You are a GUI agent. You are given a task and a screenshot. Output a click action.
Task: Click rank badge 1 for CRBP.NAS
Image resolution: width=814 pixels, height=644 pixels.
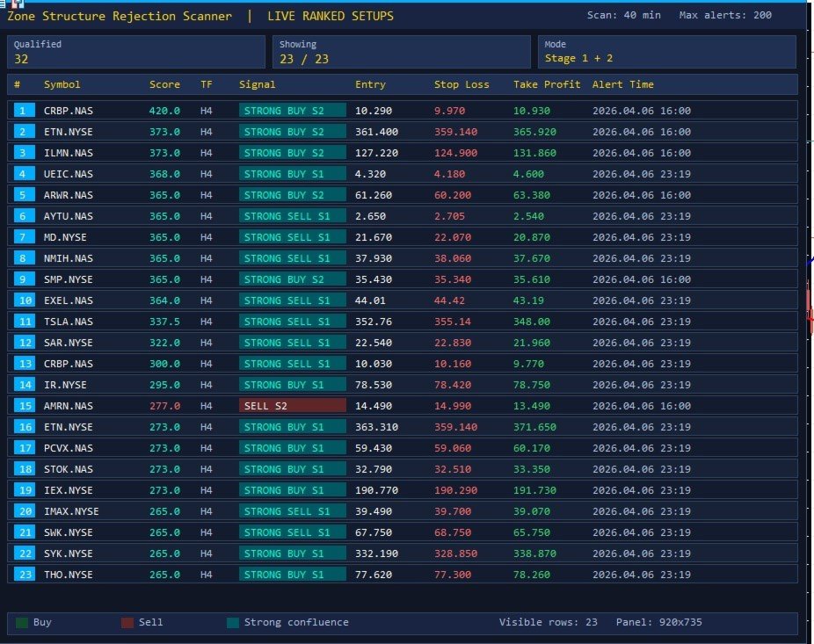25,111
